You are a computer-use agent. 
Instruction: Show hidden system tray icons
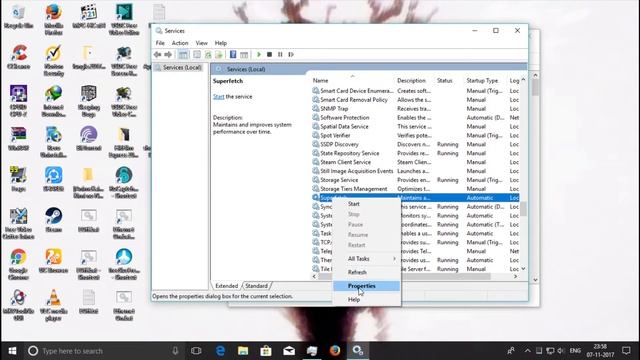(528, 351)
